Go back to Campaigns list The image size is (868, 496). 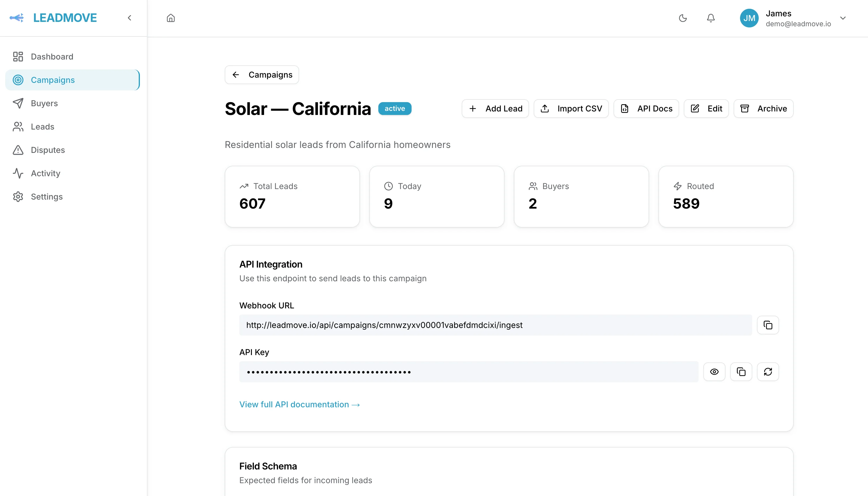262,75
